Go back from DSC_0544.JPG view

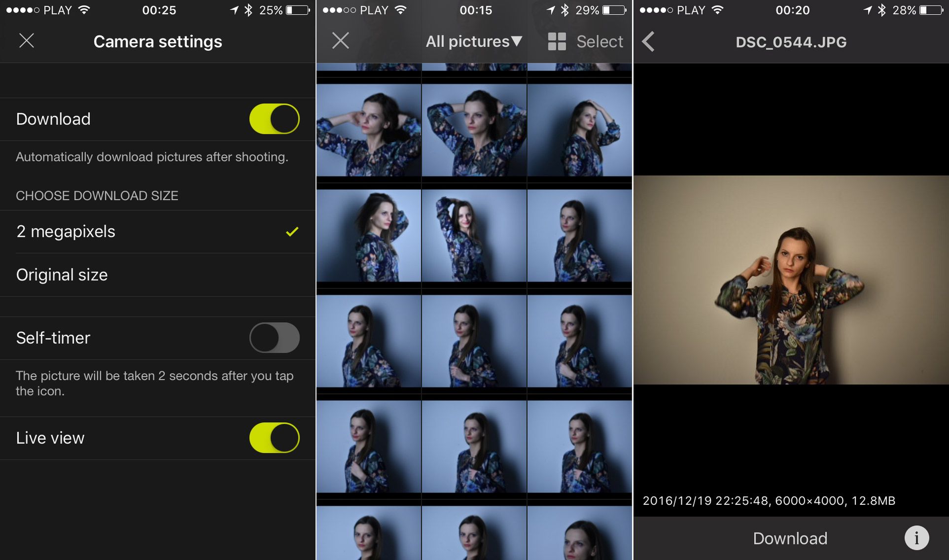click(x=649, y=41)
